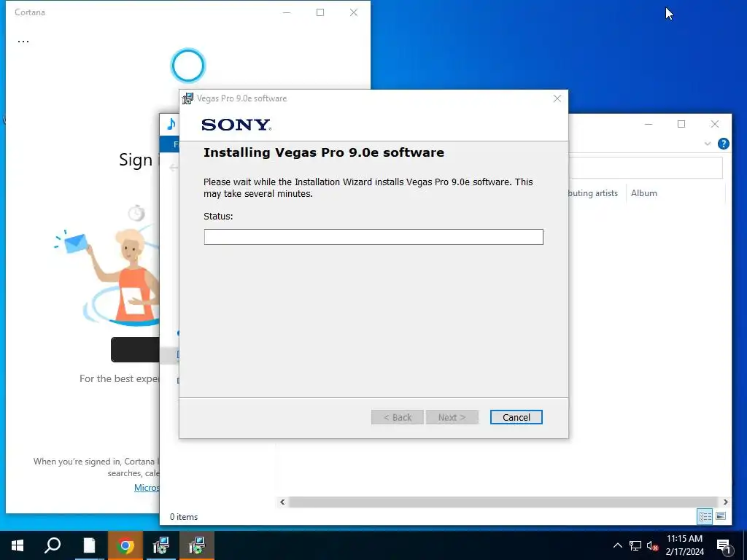Show hidden system tray icons
Screen dimensions: 747x560
pyautogui.click(x=617, y=545)
